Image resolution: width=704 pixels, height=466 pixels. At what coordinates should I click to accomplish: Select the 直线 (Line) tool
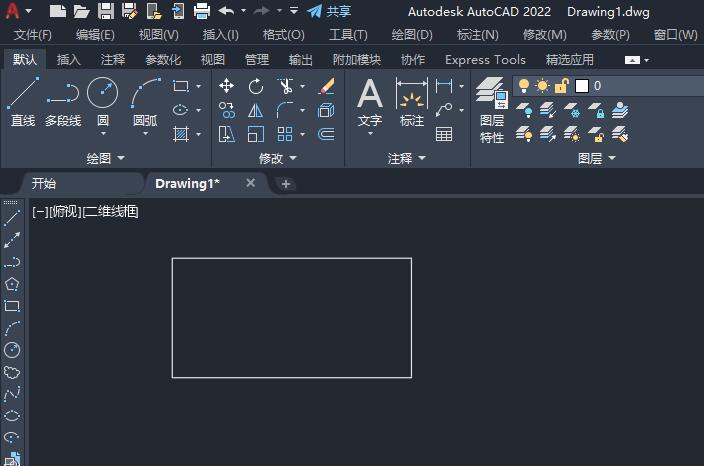click(22, 101)
